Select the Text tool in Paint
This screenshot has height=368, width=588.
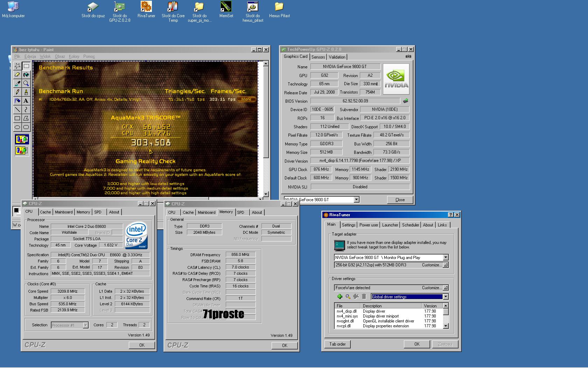coord(26,101)
